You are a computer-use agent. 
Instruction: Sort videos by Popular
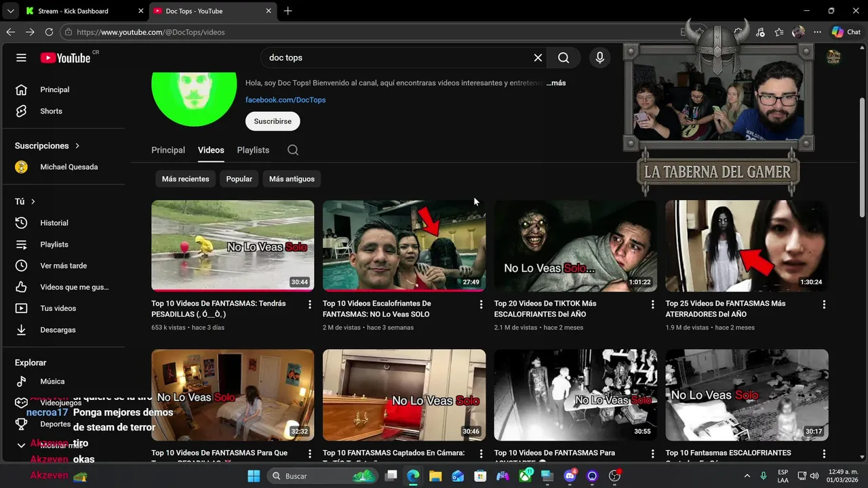click(x=239, y=179)
